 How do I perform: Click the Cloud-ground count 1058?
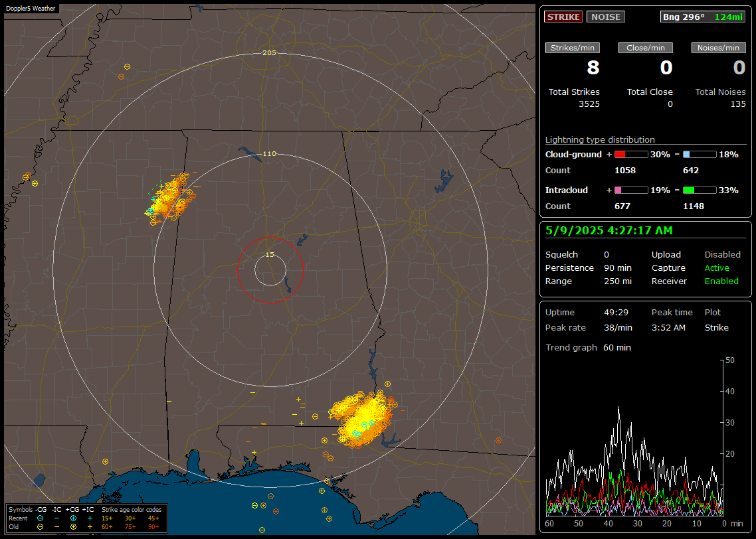pyautogui.click(x=625, y=171)
